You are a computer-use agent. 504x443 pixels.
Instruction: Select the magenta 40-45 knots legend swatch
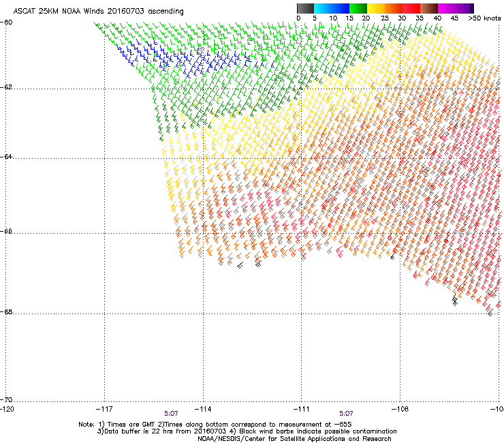point(447,8)
